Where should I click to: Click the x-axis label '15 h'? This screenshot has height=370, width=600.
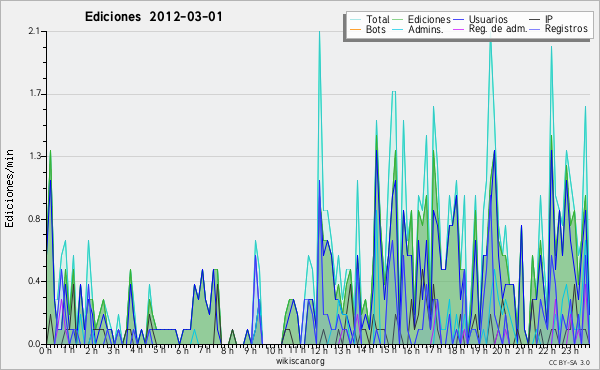coord(388,350)
